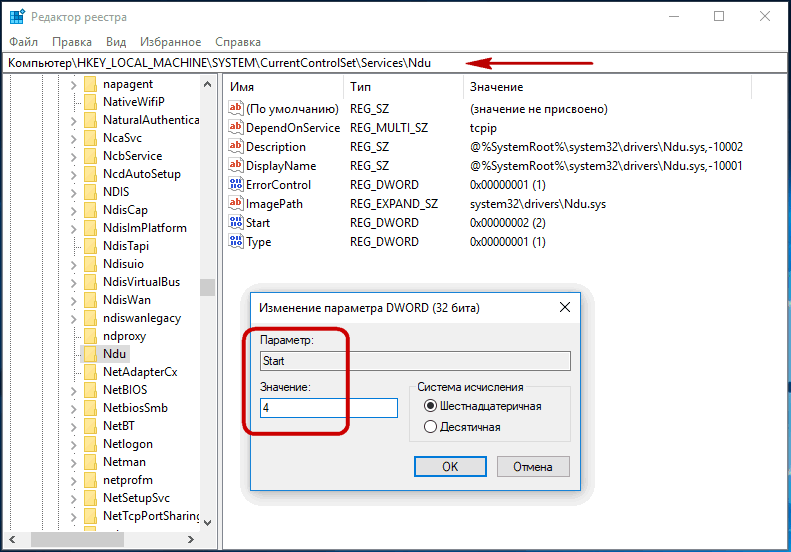Click the string icon of Description value
This screenshot has width=791, height=552.
(236, 146)
